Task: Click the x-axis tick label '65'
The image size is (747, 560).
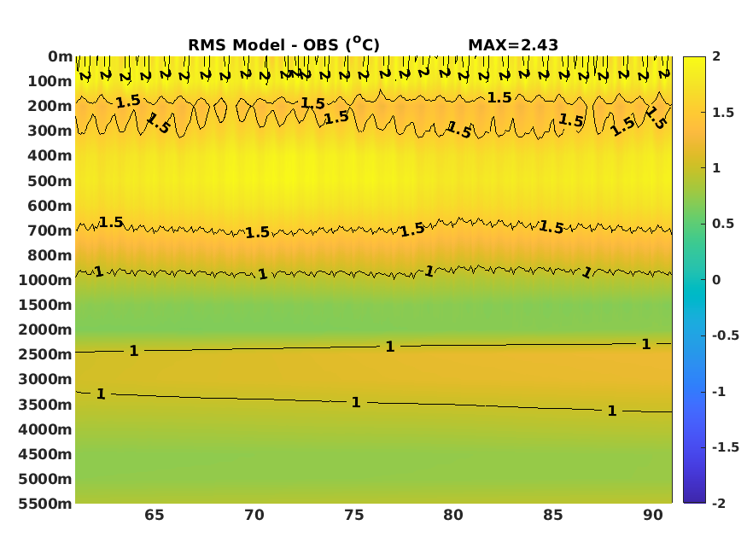Action: click(155, 516)
